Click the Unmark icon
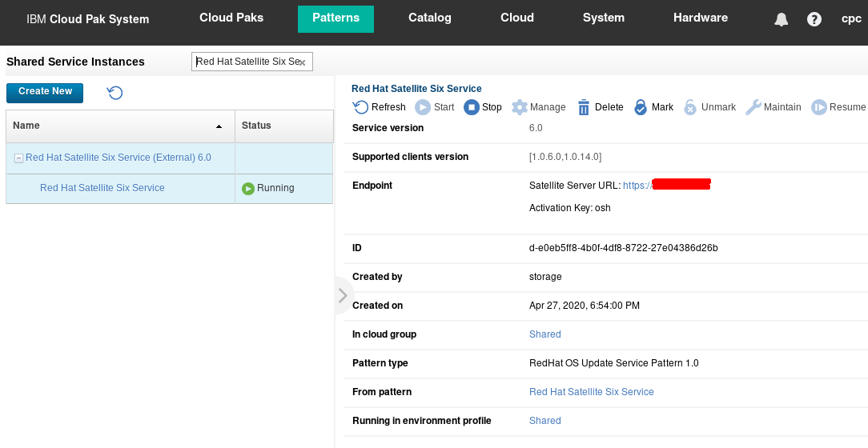Viewport: 868px width, 448px height. coord(690,107)
